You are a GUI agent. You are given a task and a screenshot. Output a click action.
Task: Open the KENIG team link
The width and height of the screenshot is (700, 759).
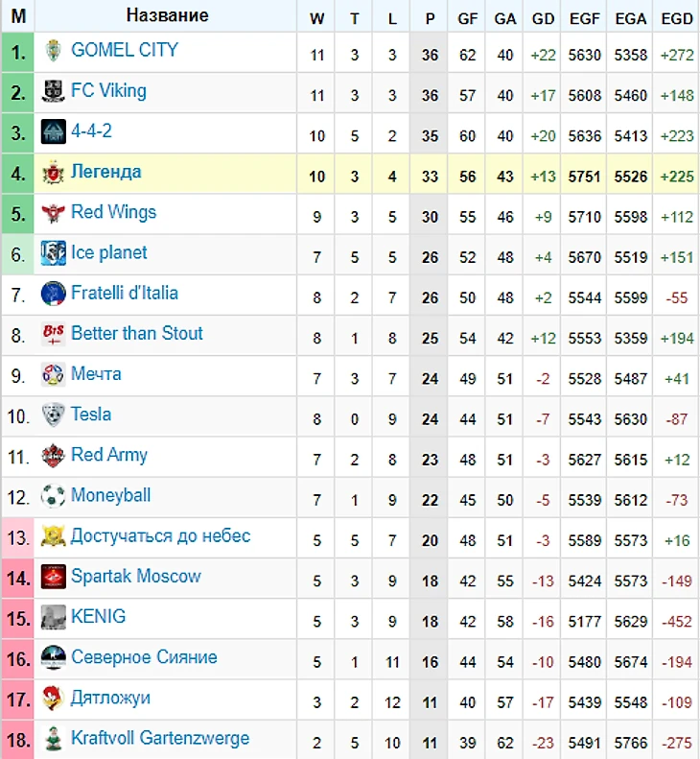pyautogui.click(x=98, y=616)
